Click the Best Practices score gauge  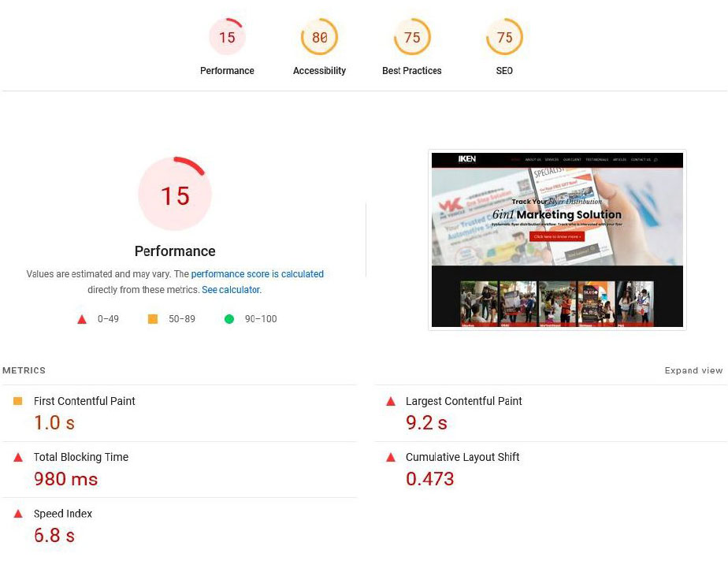coord(412,37)
